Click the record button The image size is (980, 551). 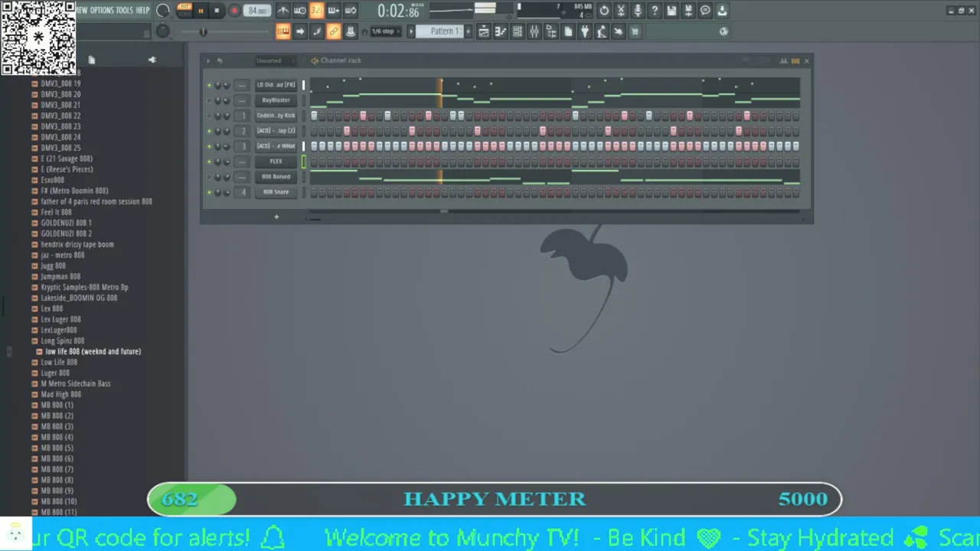(x=234, y=11)
